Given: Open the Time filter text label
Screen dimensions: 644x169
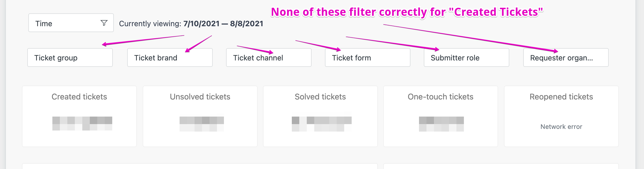Looking at the screenshot, I should [44, 24].
